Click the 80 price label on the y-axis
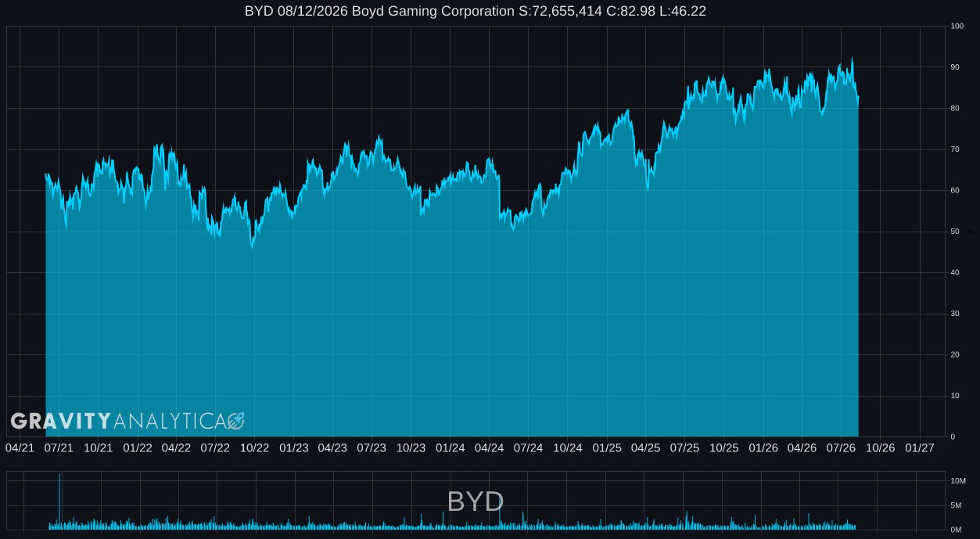Viewport: 980px width, 539px height. tap(954, 109)
